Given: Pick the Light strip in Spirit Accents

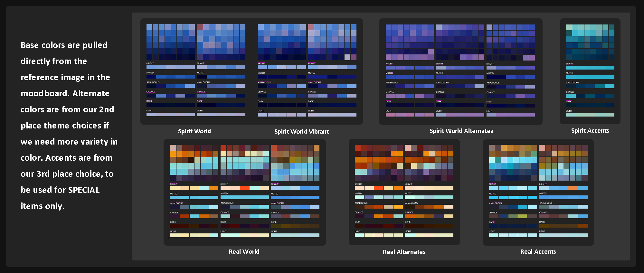Looking at the screenshot, I should pos(590,115).
